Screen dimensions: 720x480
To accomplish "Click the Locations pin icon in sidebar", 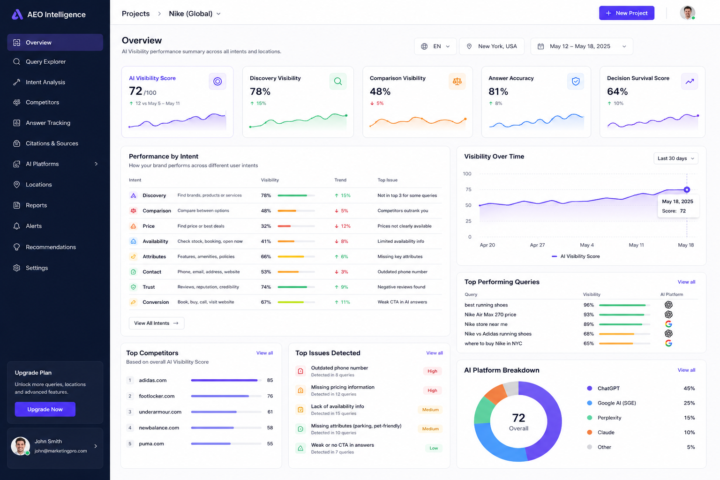I will (17, 185).
